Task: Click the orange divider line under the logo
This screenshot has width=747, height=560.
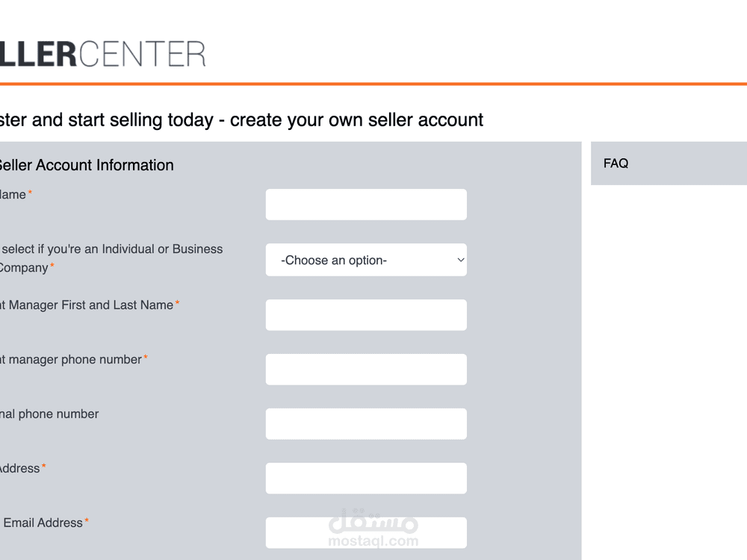Action: coord(373,84)
